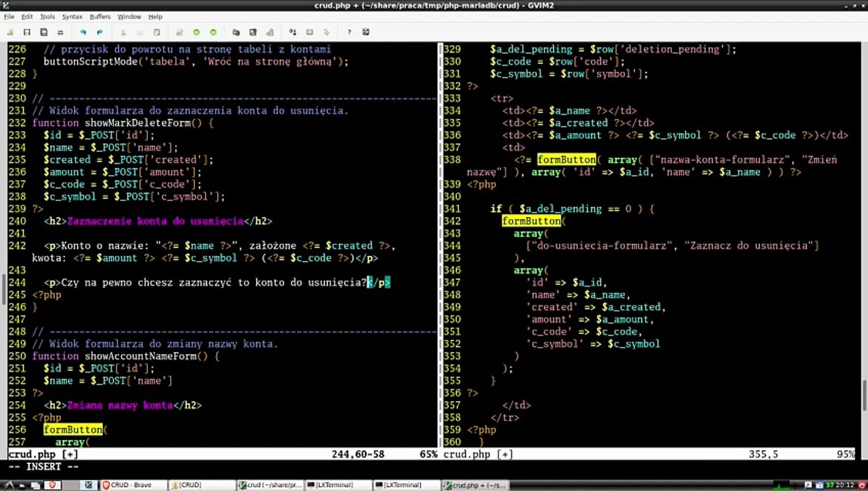Screen dimensions: 868x491
Task: Click the Save all files toolbar icon
Action: [x=44, y=32]
